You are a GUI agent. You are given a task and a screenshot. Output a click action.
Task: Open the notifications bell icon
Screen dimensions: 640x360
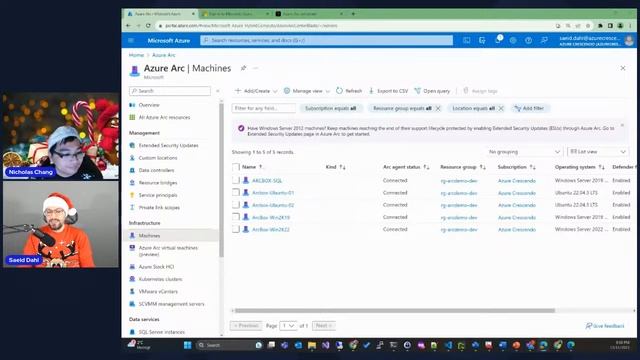pos(498,40)
